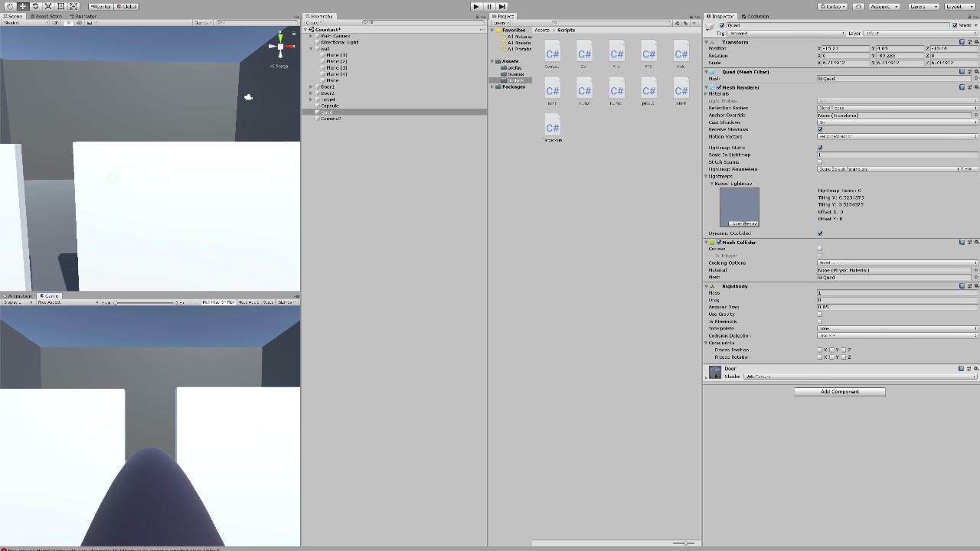This screenshot has height=551, width=980.
Task: Switch to the Animator tab
Action: [x=84, y=15]
